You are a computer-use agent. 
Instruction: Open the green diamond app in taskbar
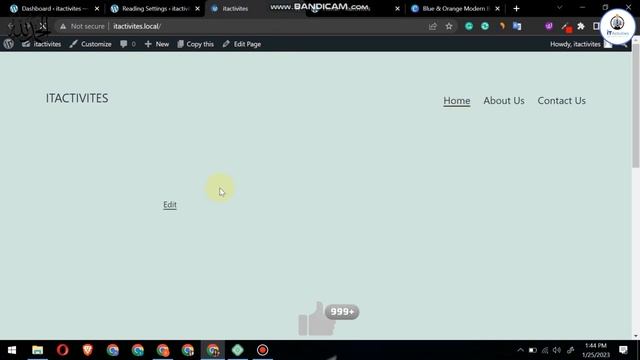point(238,350)
